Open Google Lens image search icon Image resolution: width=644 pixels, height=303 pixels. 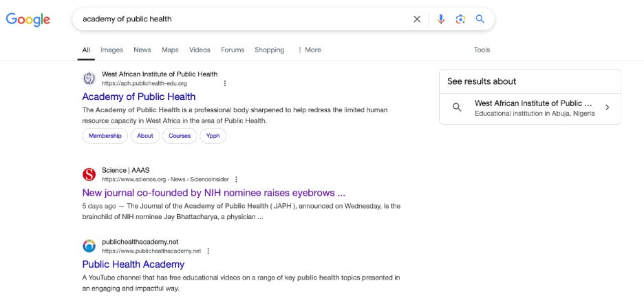coord(460,19)
